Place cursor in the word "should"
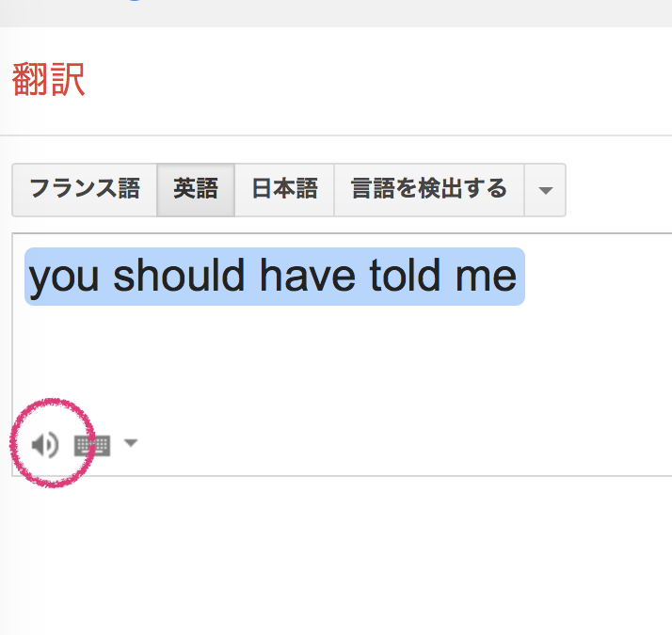The height and width of the screenshot is (635, 672). point(179,276)
